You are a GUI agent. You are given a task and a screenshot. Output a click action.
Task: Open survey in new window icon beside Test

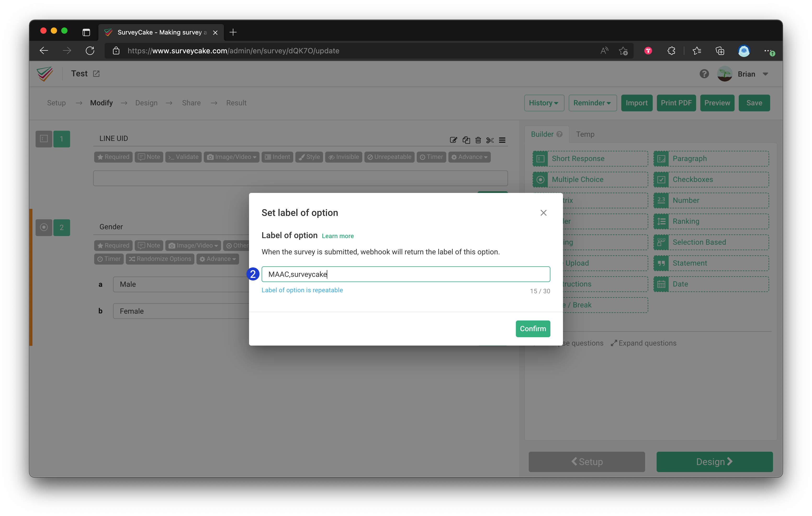pos(96,73)
